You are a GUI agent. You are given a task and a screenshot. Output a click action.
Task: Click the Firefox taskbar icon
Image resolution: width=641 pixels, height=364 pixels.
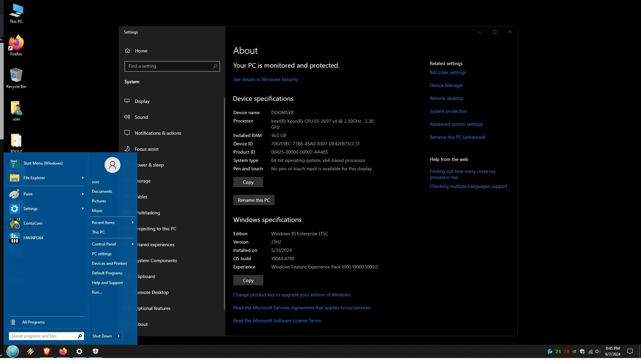[x=63, y=351]
